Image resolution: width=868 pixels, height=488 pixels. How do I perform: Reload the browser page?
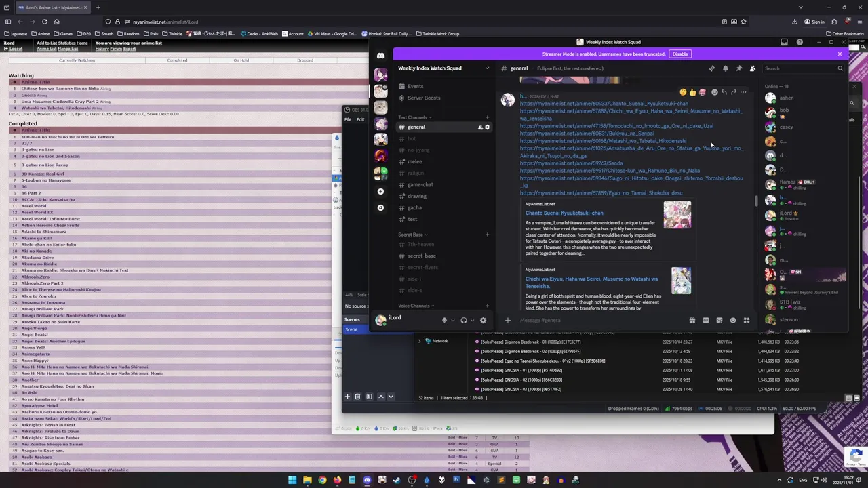tap(45, 22)
